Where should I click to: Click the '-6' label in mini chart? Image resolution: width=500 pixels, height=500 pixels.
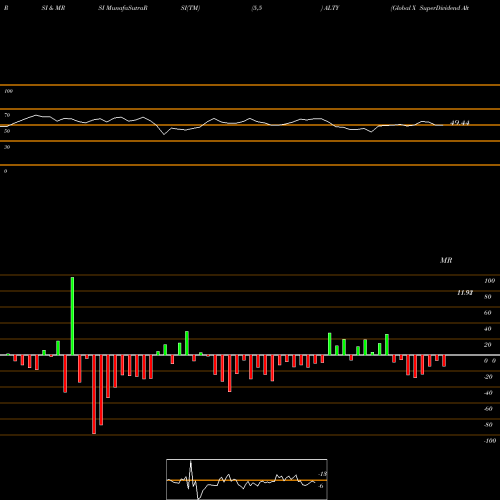pos(321,486)
